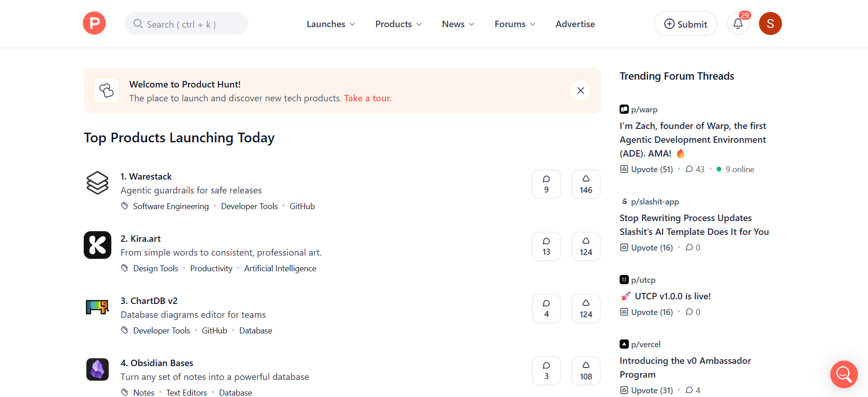Open comments for ChartDB v2 (4)
This screenshot has width=868, height=397.
(x=546, y=309)
